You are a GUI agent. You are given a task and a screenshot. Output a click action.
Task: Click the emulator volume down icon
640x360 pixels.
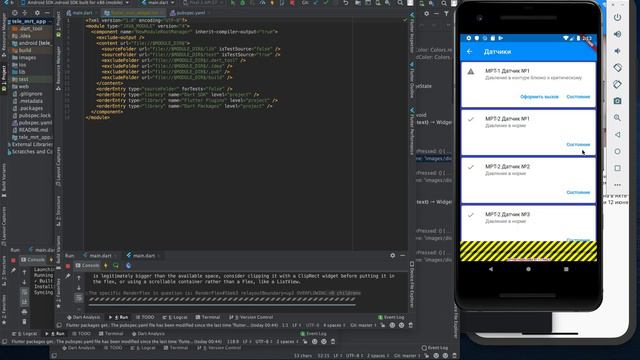click(617, 51)
